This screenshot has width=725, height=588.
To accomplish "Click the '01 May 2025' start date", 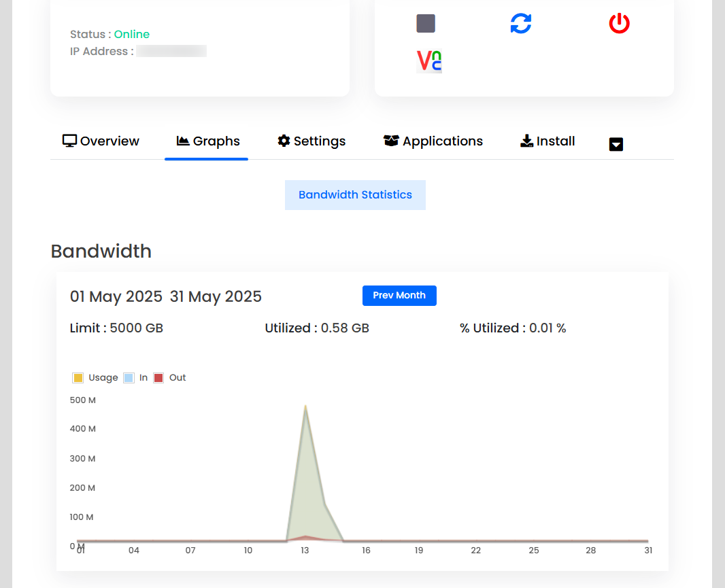I will pos(116,296).
